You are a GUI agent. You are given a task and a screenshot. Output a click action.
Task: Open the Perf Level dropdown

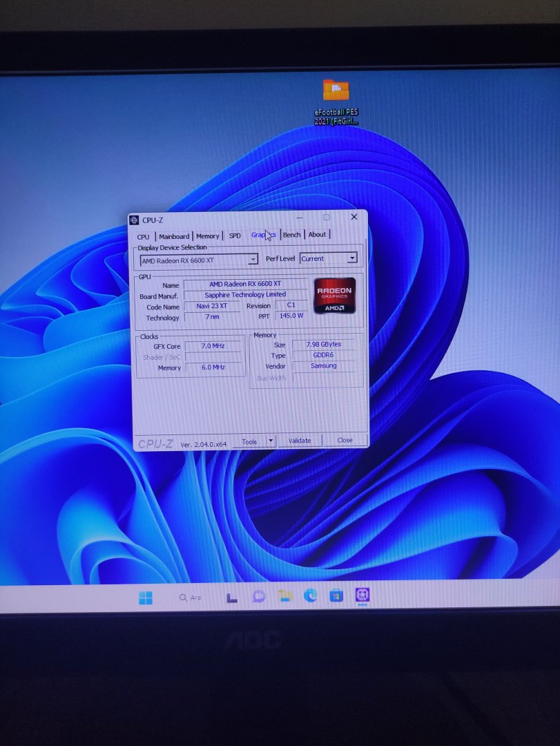tap(328, 258)
